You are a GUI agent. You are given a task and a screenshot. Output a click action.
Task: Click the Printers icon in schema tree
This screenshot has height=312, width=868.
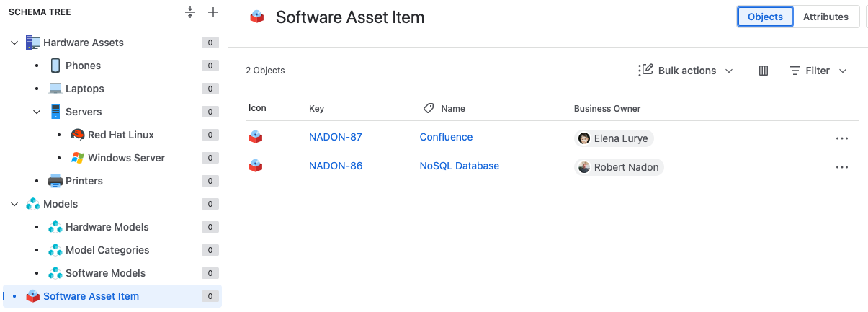[55, 181]
